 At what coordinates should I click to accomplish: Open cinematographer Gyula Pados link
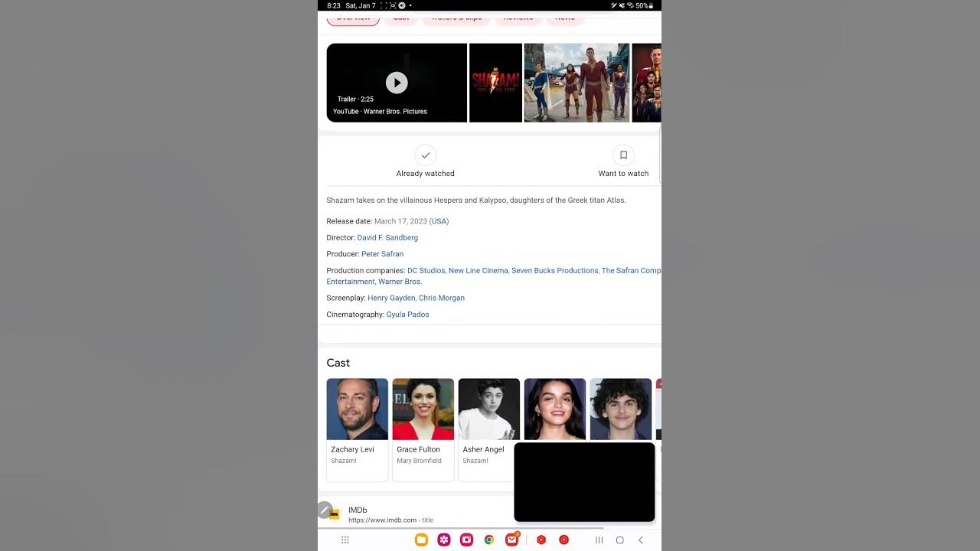point(407,315)
